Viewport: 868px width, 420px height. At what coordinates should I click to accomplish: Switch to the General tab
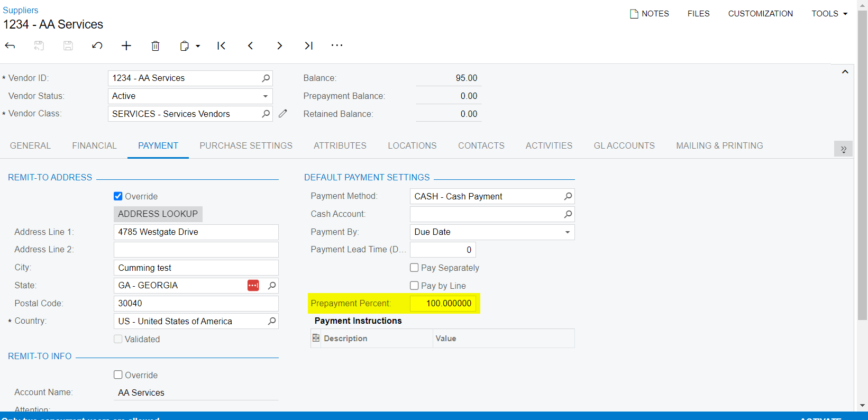coord(30,146)
